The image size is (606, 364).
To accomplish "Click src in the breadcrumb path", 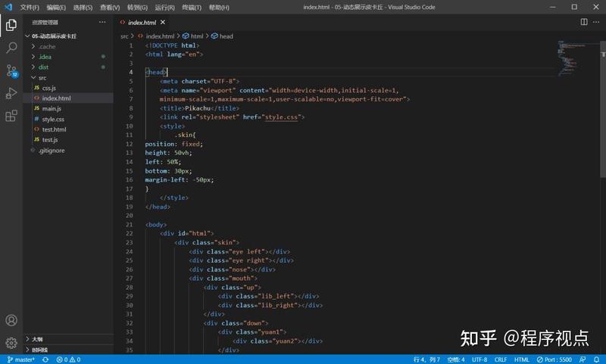I will pos(124,36).
